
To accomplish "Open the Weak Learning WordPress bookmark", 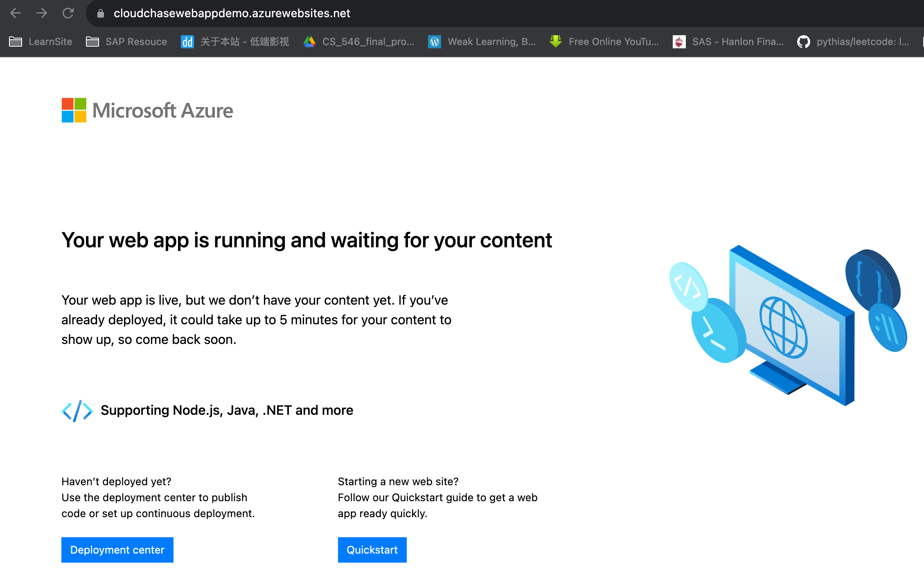I will pos(482,42).
